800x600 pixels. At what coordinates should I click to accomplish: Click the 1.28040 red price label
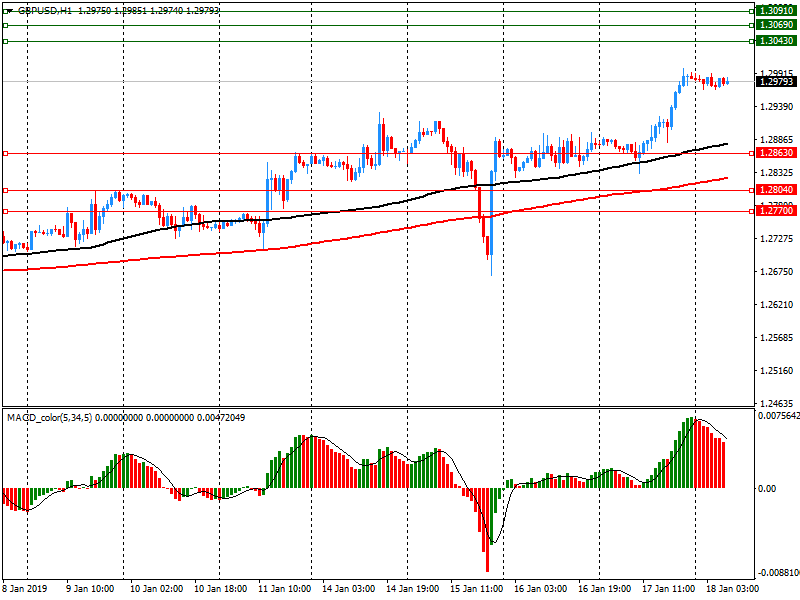776,190
